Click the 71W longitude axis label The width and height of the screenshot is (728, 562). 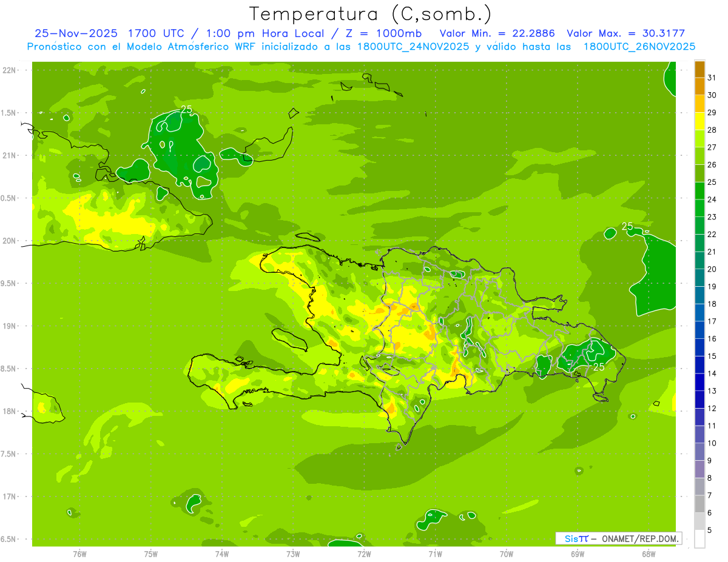click(x=435, y=554)
